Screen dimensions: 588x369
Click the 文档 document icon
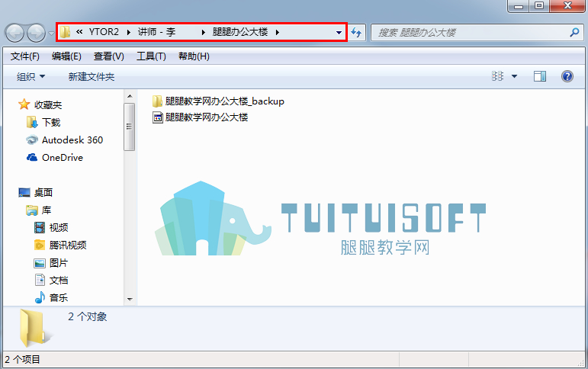40,280
